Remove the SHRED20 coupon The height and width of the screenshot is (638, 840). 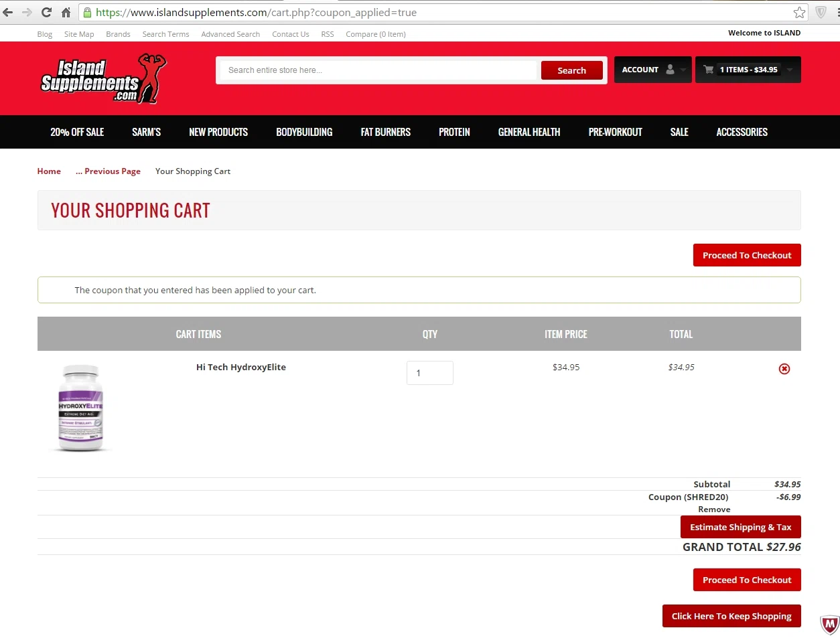click(x=714, y=509)
